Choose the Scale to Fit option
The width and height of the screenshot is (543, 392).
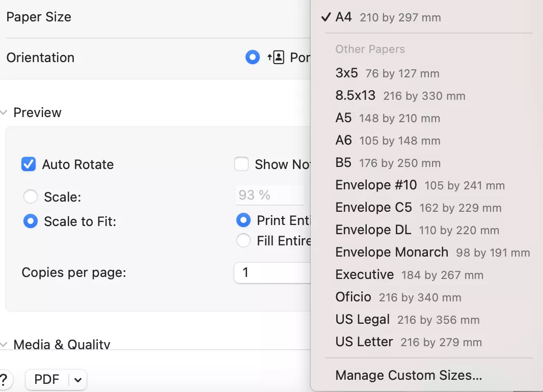[x=31, y=221]
